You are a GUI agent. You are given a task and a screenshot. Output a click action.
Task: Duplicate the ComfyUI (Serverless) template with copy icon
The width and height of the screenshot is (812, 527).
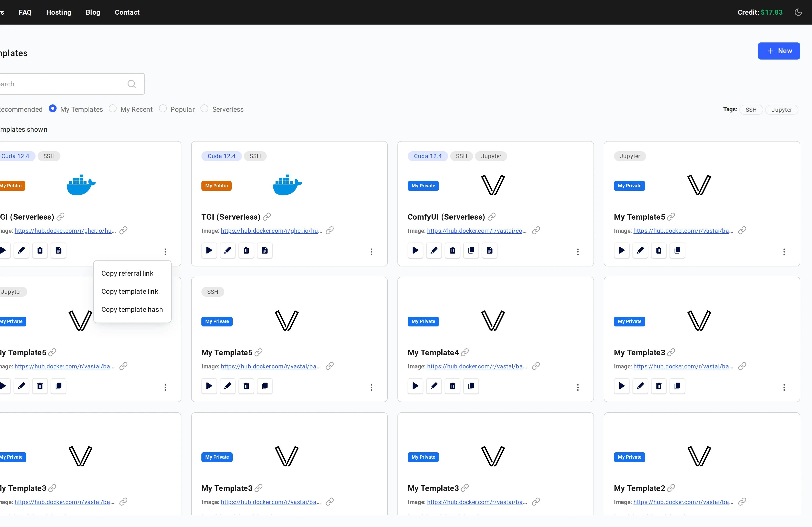(x=471, y=250)
